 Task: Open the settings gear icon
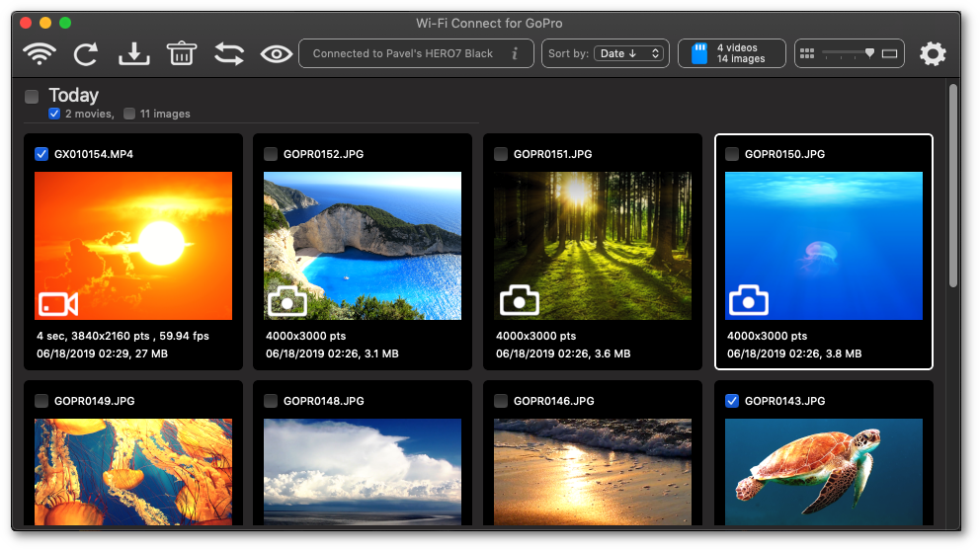coord(933,53)
